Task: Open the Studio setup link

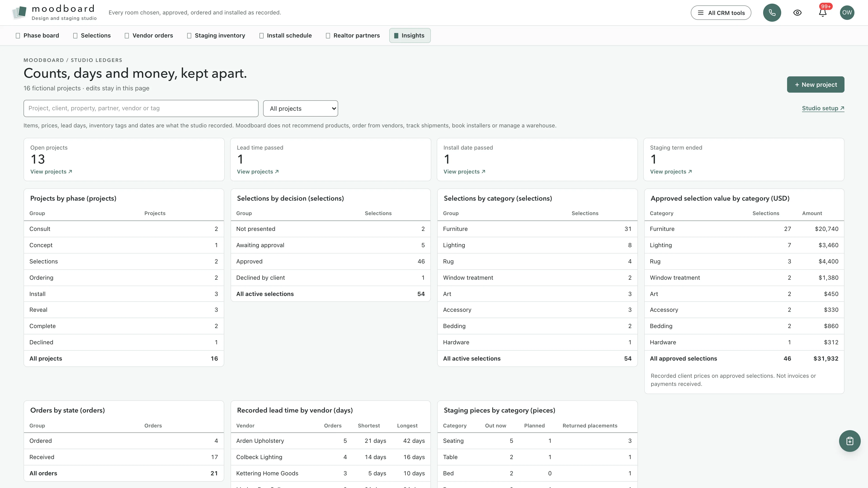Action: tap(823, 108)
